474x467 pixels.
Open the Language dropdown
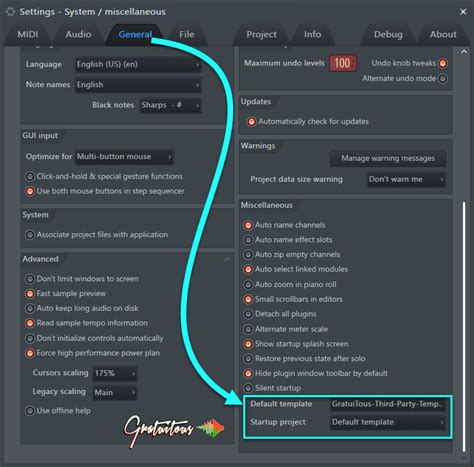coord(138,64)
